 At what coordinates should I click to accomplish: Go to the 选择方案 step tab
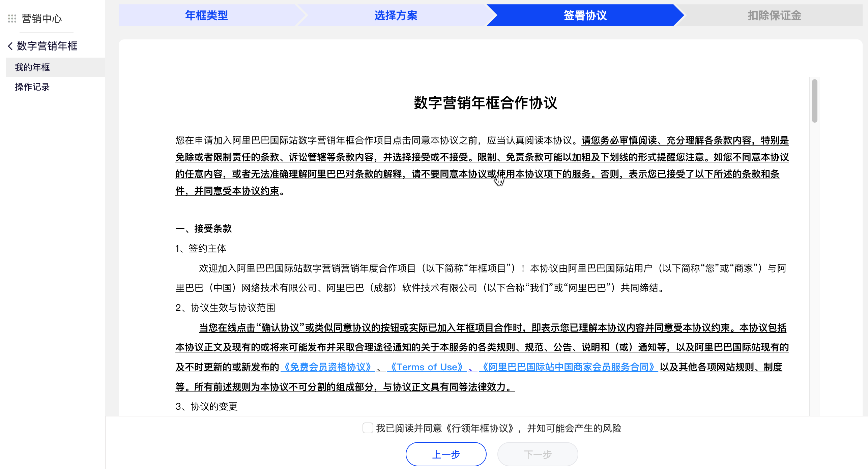396,15
